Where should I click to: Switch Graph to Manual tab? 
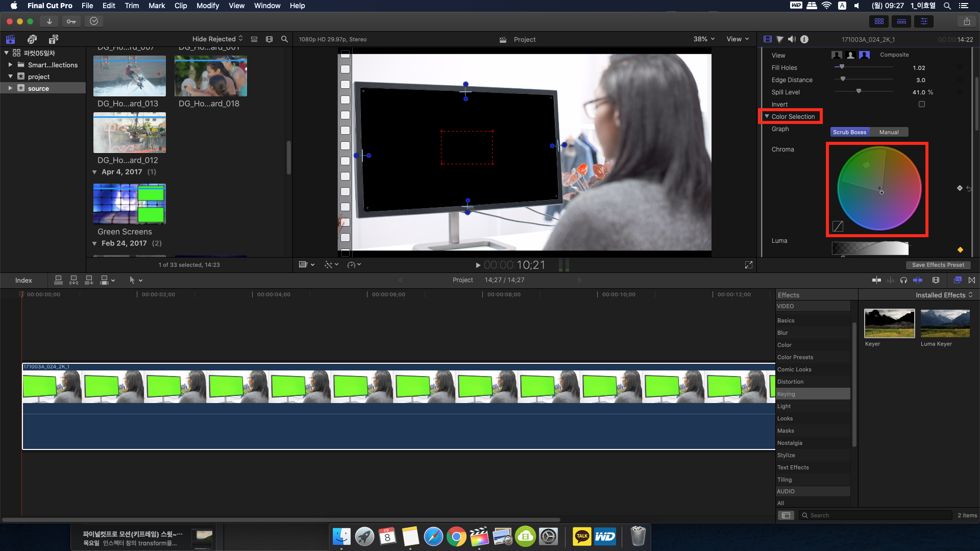coord(889,132)
